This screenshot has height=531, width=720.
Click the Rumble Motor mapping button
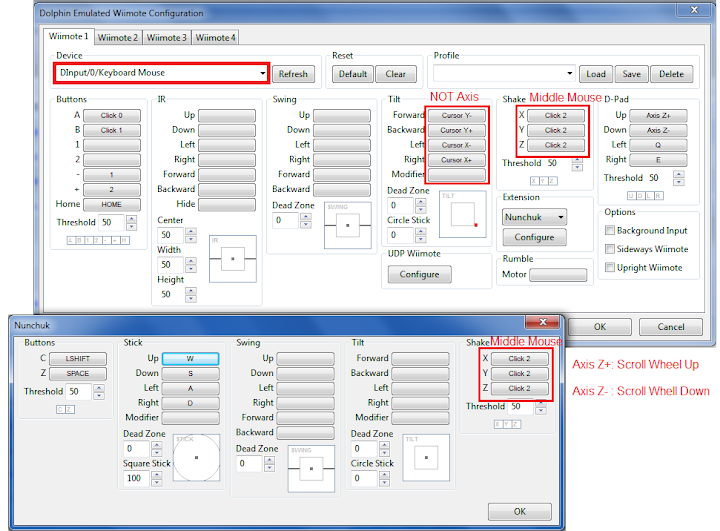click(558, 275)
